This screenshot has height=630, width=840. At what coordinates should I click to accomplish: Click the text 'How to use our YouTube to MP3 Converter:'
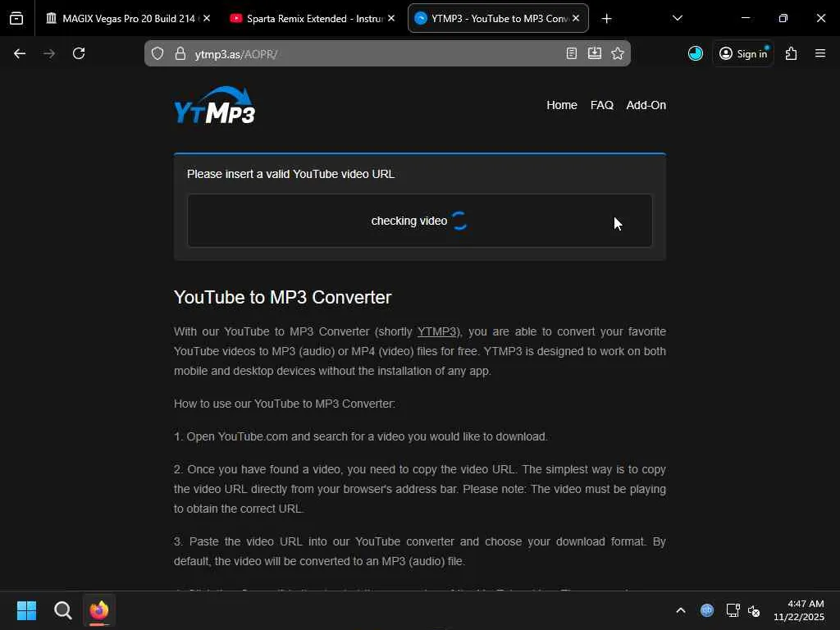pyautogui.click(x=285, y=404)
